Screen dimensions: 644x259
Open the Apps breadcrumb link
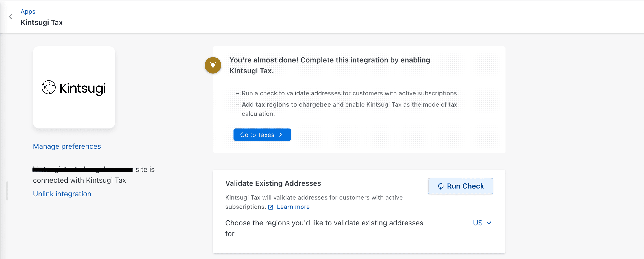28,12
